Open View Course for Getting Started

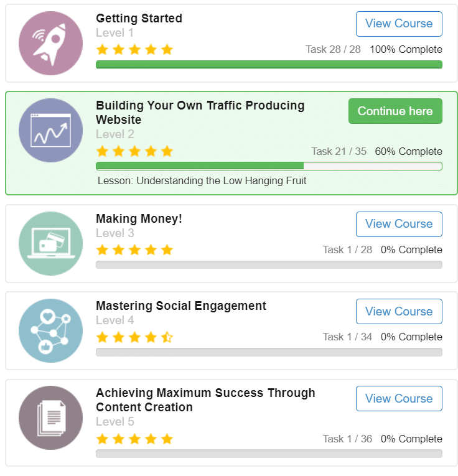(x=399, y=24)
